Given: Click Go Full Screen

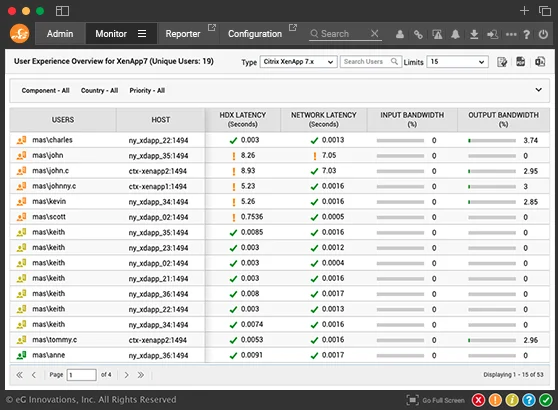Looking at the screenshot, I should click(x=436, y=400).
